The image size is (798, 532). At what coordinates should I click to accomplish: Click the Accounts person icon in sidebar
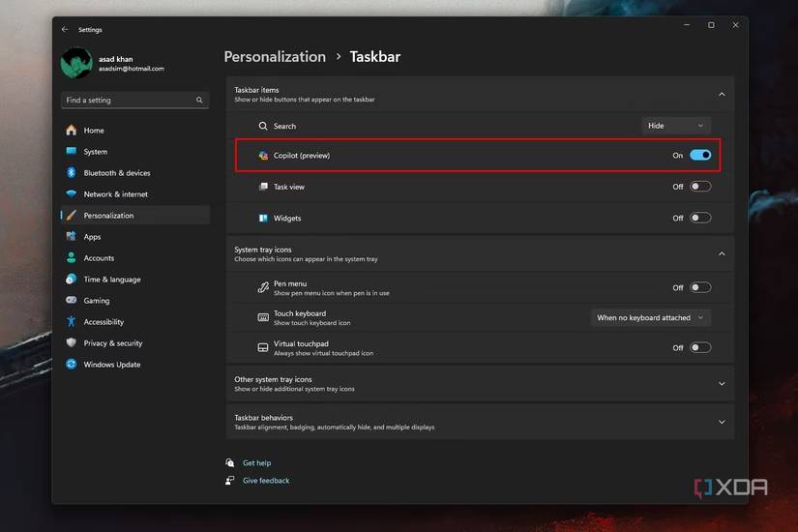pos(72,257)
